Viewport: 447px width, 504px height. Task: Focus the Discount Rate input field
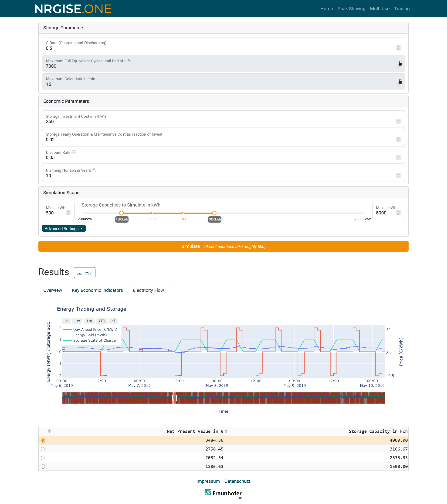coord(223,155)
